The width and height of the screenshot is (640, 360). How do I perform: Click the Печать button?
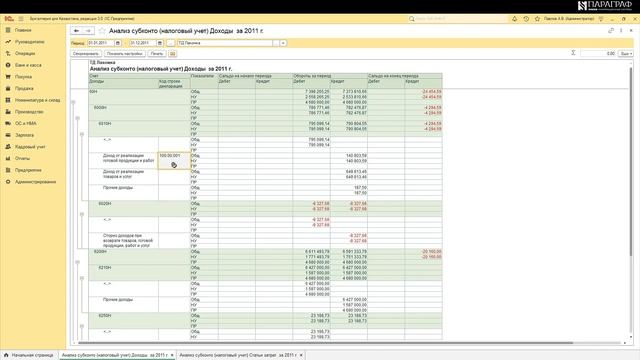pos(157,53)
